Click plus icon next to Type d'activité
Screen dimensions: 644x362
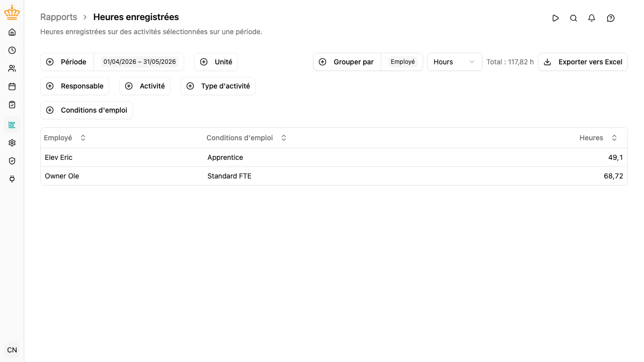pos(190,86)
